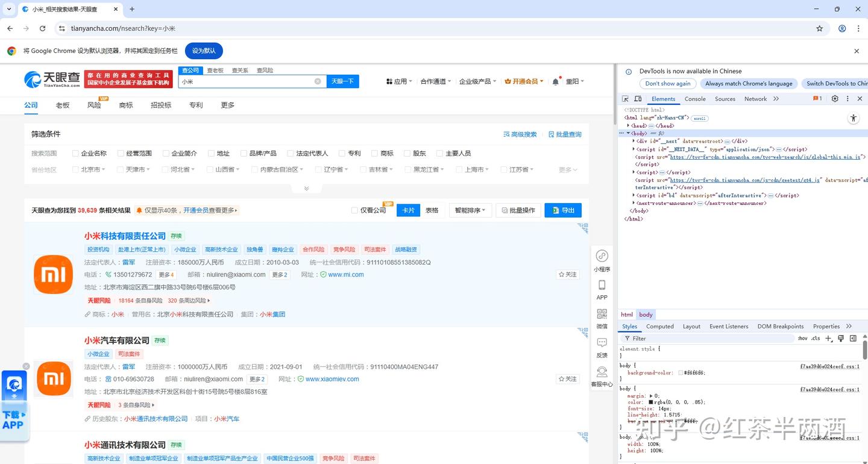Click the new style rule plus icon
This screenshot has height=464, width=868.
coord(829,339)
